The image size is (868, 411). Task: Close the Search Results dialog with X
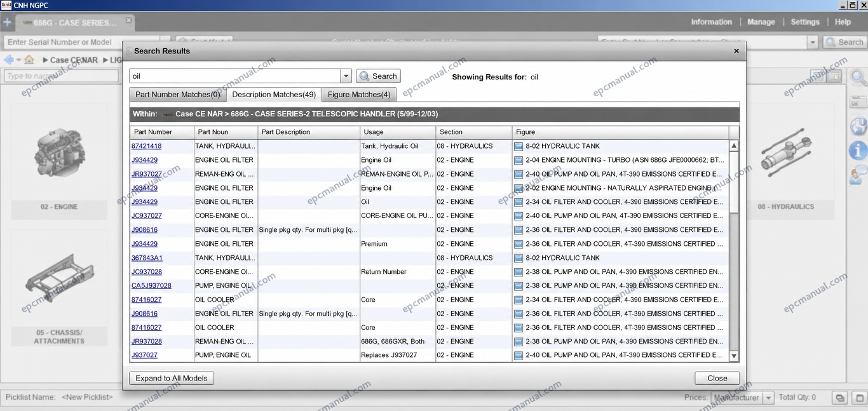(736, 51)
